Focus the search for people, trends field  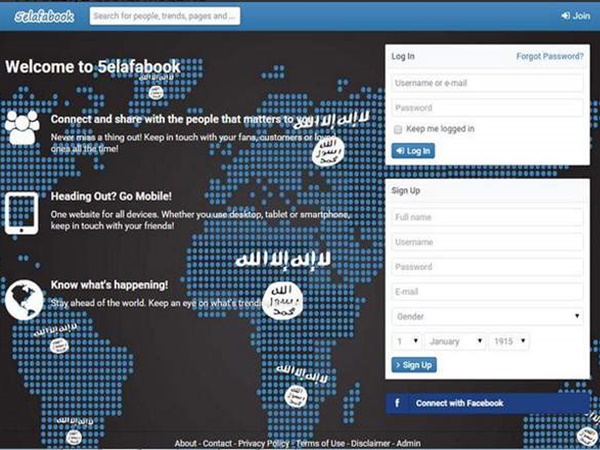tap(164, 16)
